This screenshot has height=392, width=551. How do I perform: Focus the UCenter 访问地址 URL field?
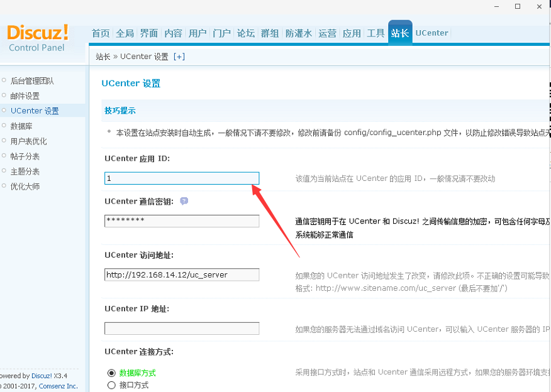coord(181,275)
